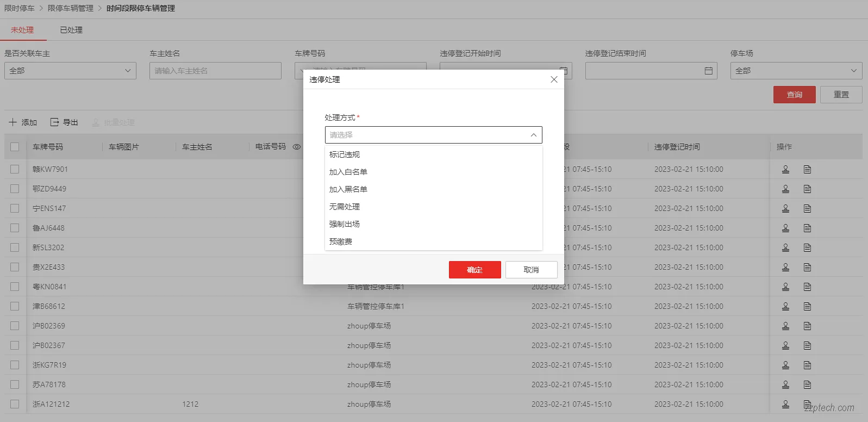Click the stamp icon for 贵X2E433 row
Viewport: 868px width, 422px height.
click(785, 267)
